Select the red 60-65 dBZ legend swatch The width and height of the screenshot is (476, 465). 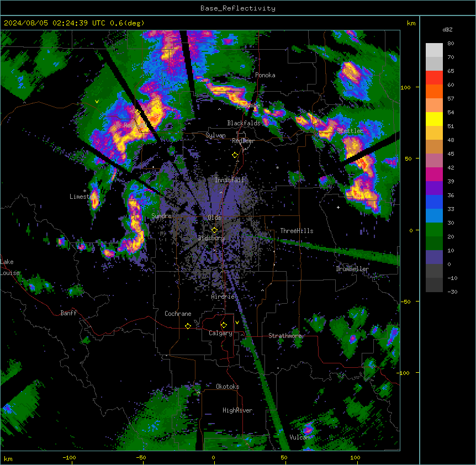point(434,78)
